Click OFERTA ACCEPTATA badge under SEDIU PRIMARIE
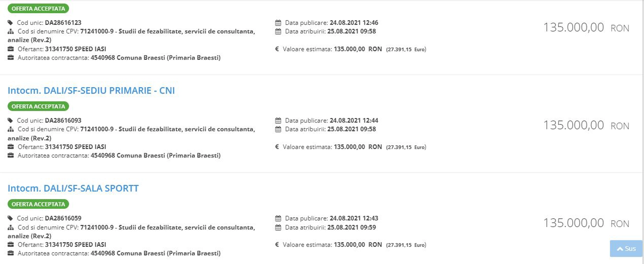The width and height of the screenshot is (644, 264). 38,106
